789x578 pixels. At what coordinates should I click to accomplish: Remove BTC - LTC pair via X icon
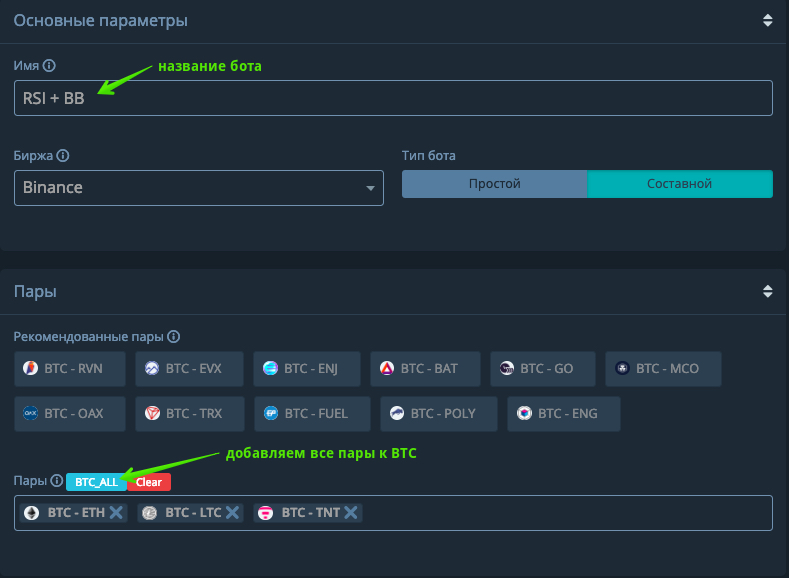coord(232,513)
